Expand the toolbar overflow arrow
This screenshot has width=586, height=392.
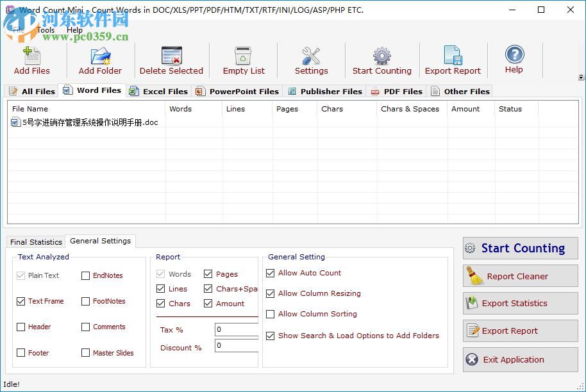coord(581,78)
